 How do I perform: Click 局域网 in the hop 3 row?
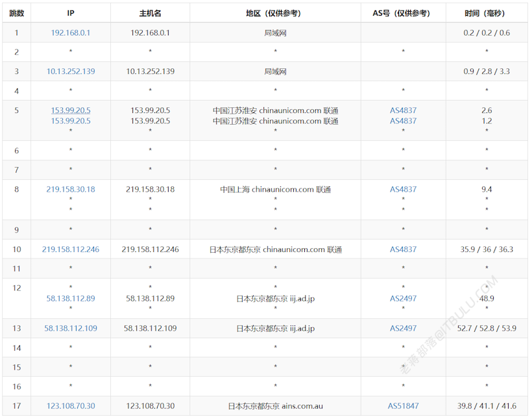pos(275,71)
